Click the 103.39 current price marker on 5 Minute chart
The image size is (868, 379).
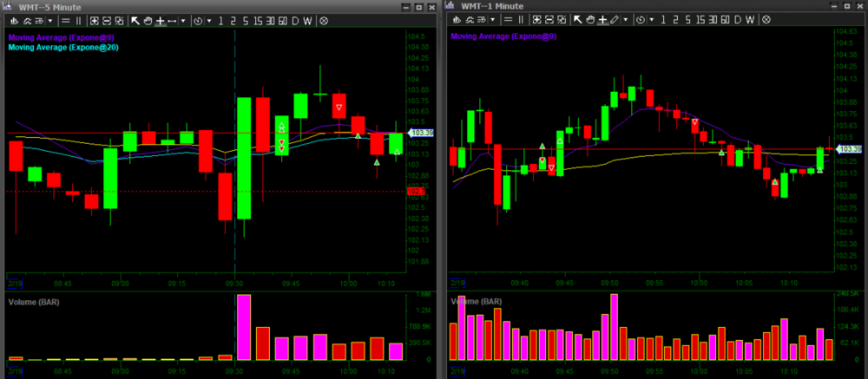click(421, 133)
